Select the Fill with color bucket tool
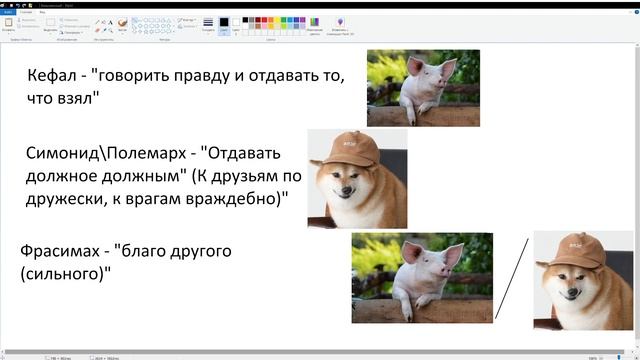This screenshot has height=360, width=640. click(104, 22)
